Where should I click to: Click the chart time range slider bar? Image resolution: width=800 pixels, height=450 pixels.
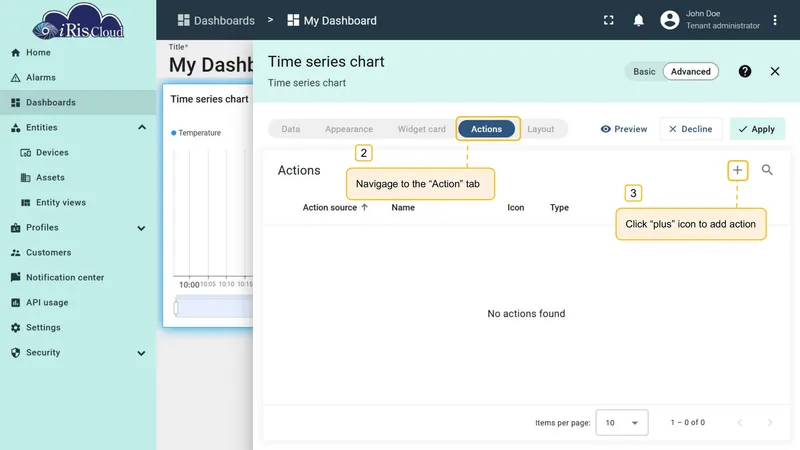coord(214,307)
